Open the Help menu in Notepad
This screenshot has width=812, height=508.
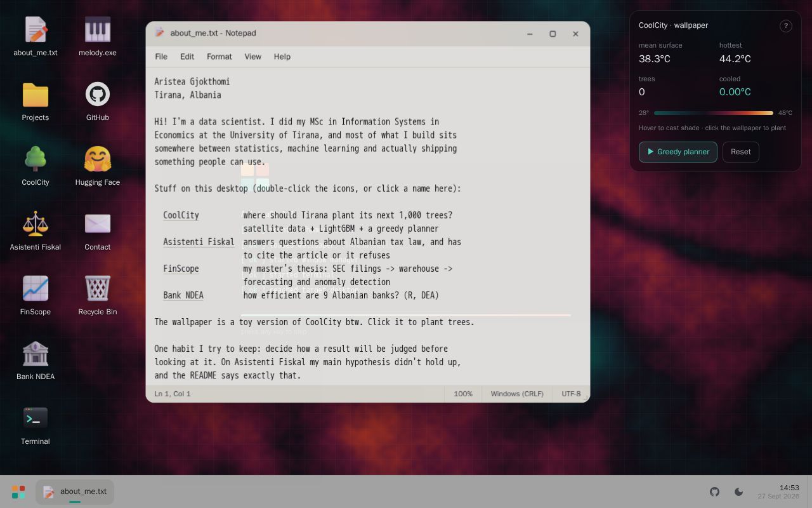coord(282,57)
